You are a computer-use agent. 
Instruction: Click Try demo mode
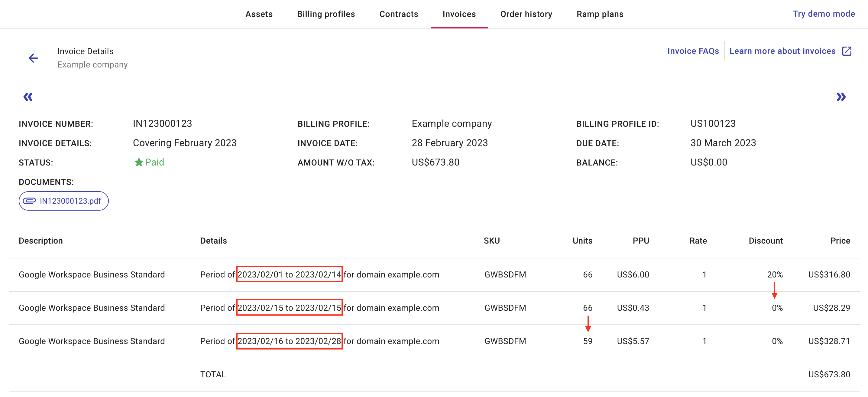tap(824, 14)
